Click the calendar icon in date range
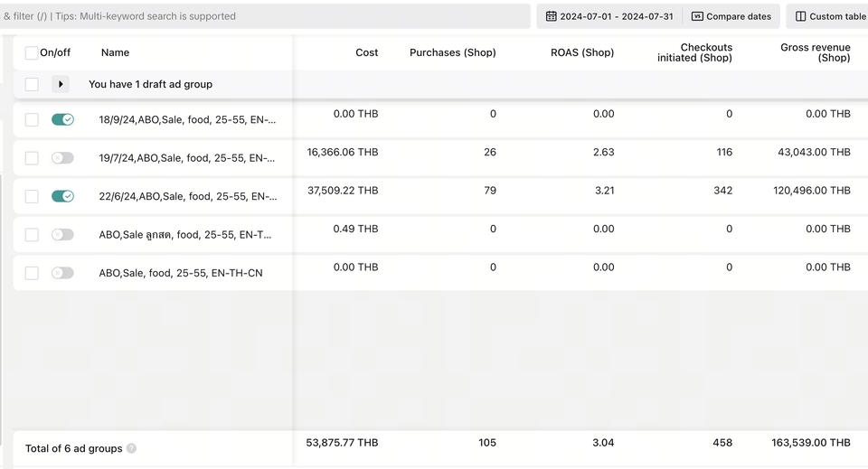 [x=552, y=16]
